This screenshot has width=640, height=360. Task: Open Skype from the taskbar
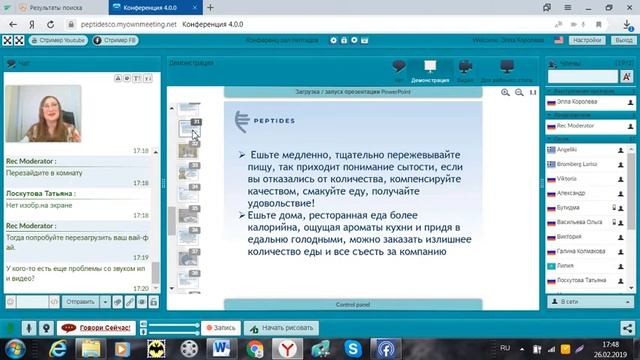click(353, 349)
